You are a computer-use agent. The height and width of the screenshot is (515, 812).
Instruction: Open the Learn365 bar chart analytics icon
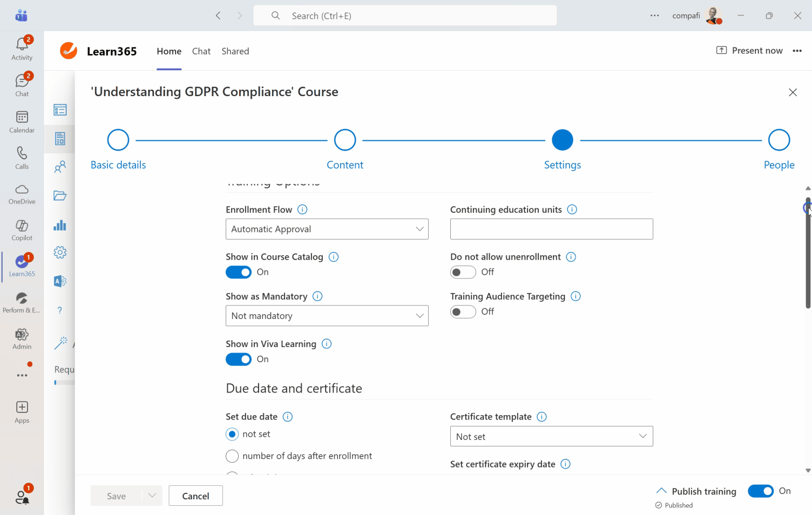[x=59, y=224]
